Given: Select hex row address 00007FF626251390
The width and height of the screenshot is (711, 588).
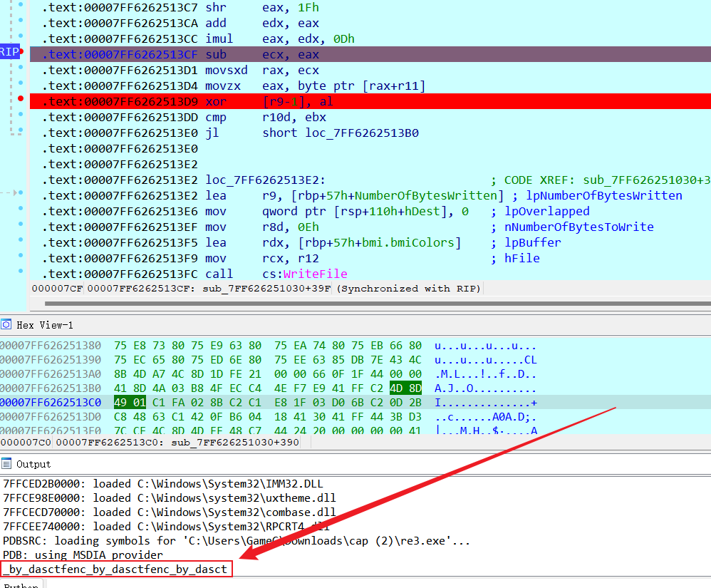Looking at the screenshot, I should (51, 360).
